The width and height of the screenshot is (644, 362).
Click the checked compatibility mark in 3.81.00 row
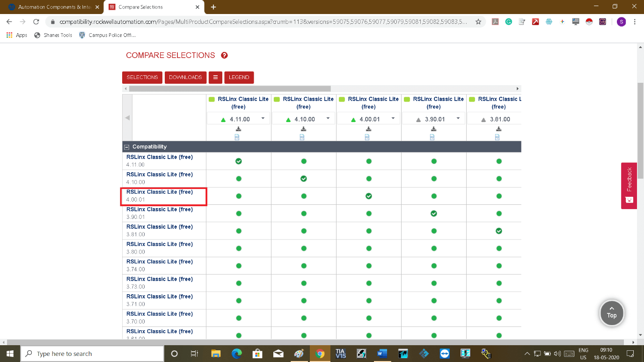click(499, 231)
